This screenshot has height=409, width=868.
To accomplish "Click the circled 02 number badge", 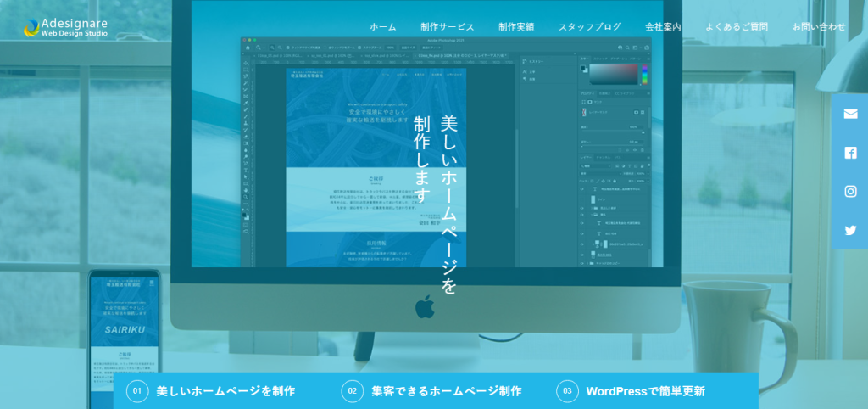I will point(352,391).
